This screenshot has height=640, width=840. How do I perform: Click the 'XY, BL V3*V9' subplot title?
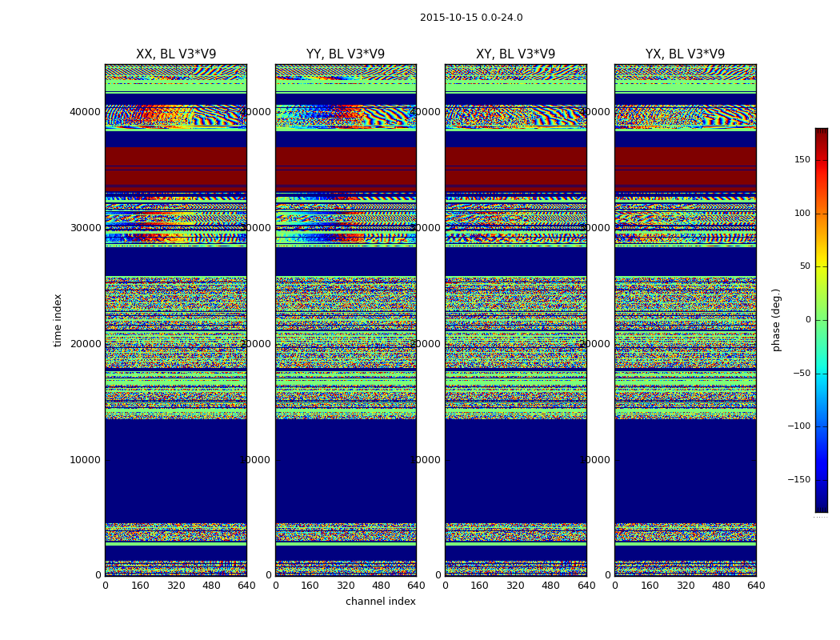point(515,54)
